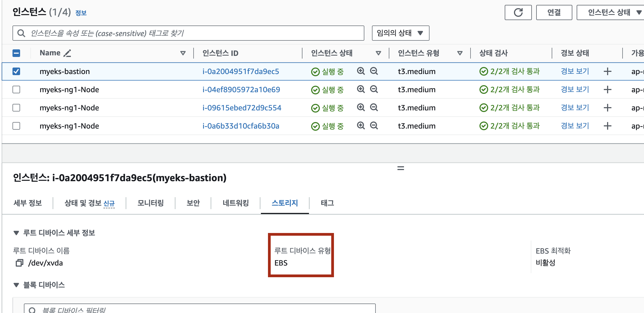Click the 연결 button
This screenshot has width=644, height=313.
point(554,12)
